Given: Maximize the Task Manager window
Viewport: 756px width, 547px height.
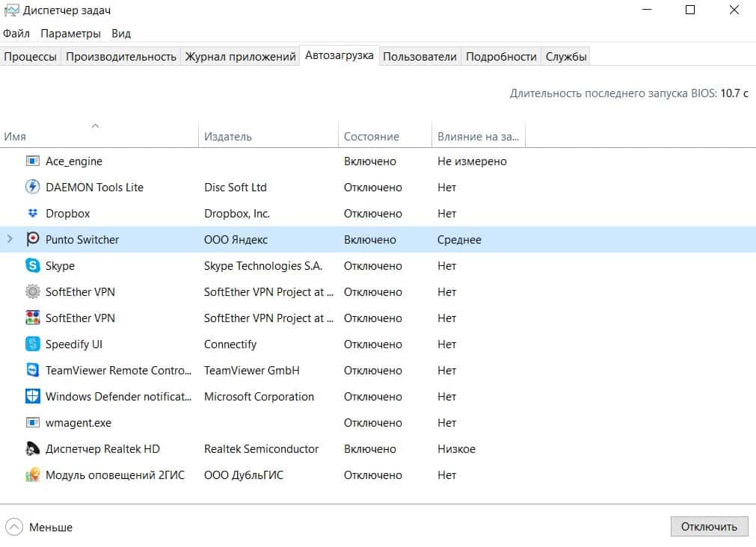Looking at the screenshot, I should point(690,10).
